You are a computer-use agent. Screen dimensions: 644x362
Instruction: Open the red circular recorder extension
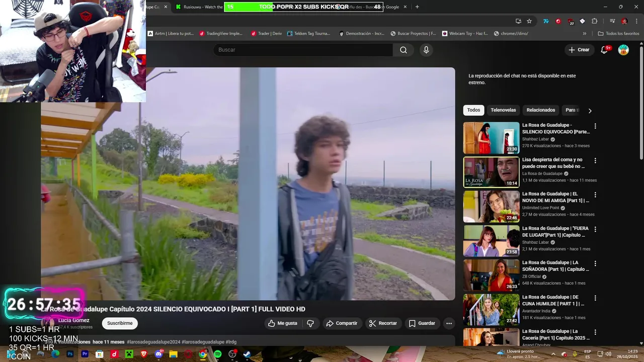click(x=558, y=21)
